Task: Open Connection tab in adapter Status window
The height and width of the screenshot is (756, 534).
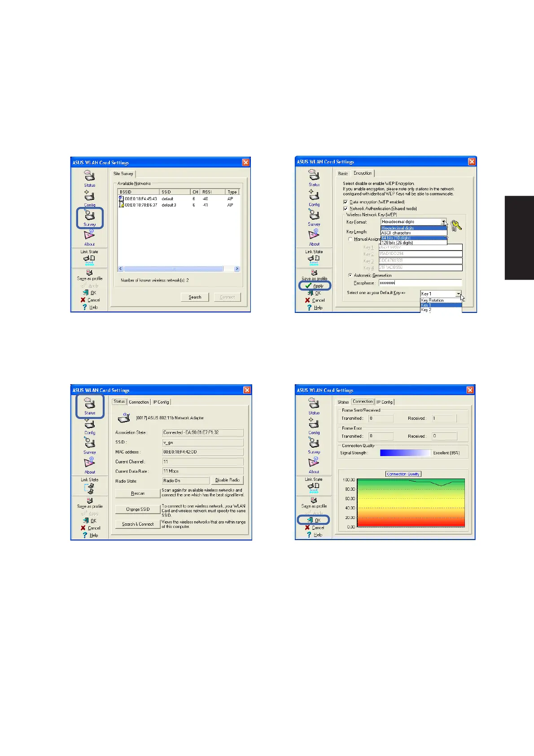Action: point(139,402)
